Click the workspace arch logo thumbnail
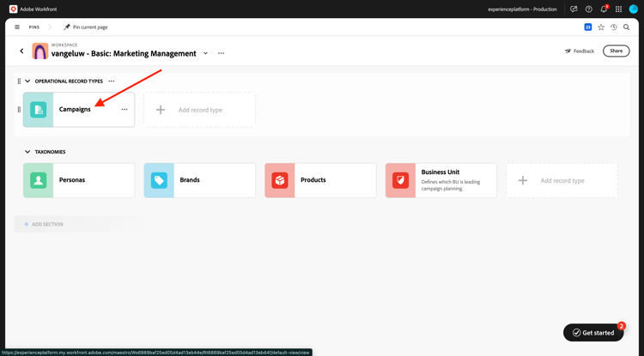This screenshot has height=356, width=644. pyautogui.click(x=40, y=51)
